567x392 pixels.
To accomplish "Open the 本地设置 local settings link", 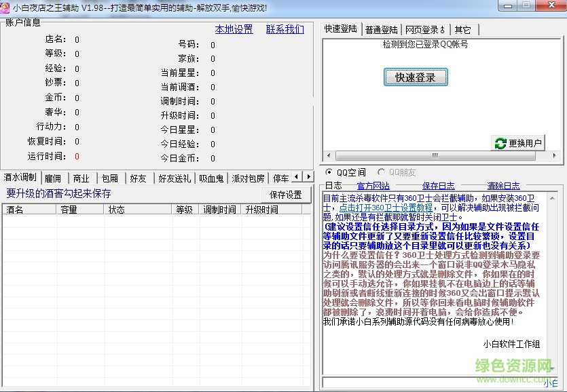I will [x=234, y=29].
